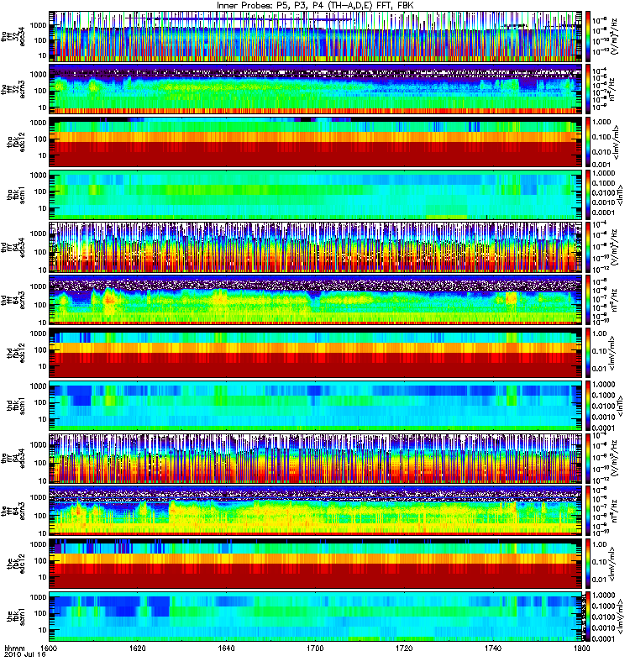Select the 'thd fbk edc12' panel label
Screen dimensions: 630x672
coord(16,353)
